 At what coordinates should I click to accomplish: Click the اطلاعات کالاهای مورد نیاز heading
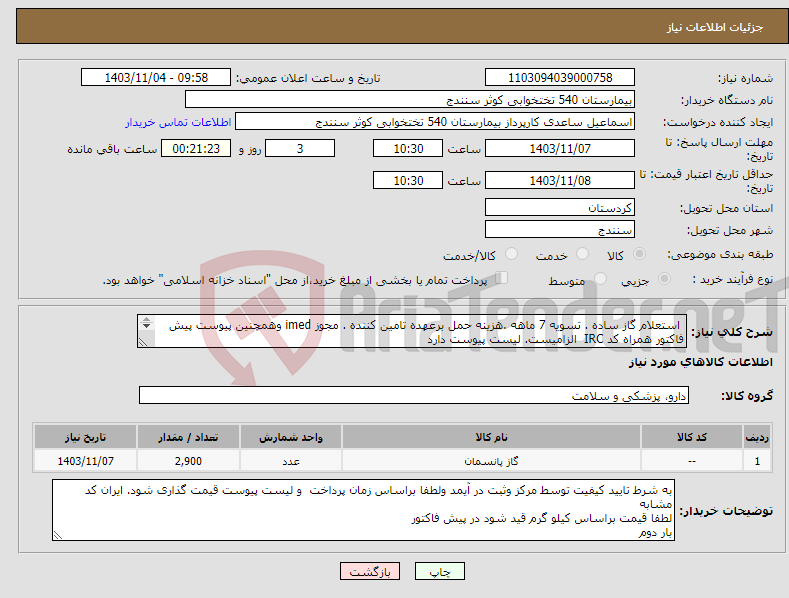click(700, 362)
